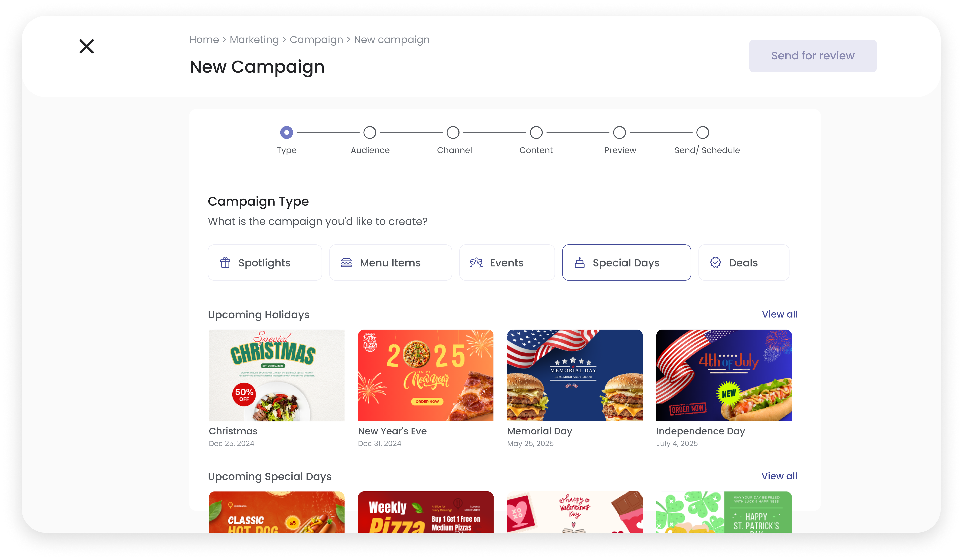Click the Audience step label
This screenshot has width=962, height=560.
[x=370, y=150]
